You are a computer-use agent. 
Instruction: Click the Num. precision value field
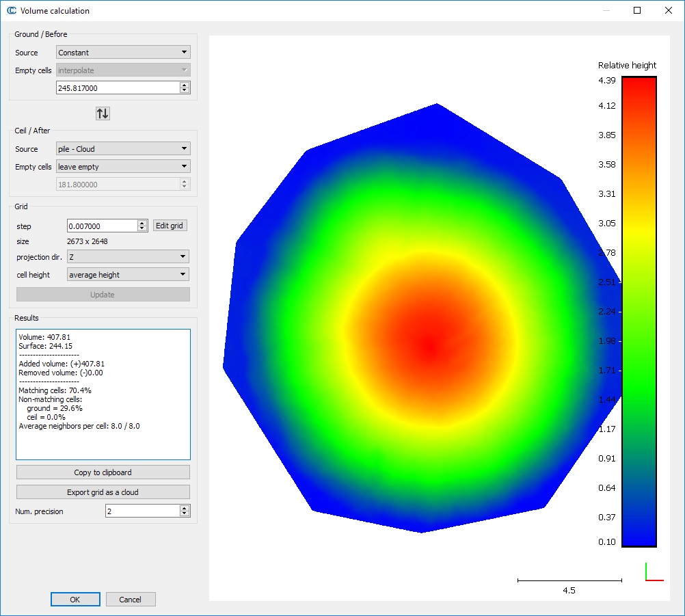pos(141,511)
